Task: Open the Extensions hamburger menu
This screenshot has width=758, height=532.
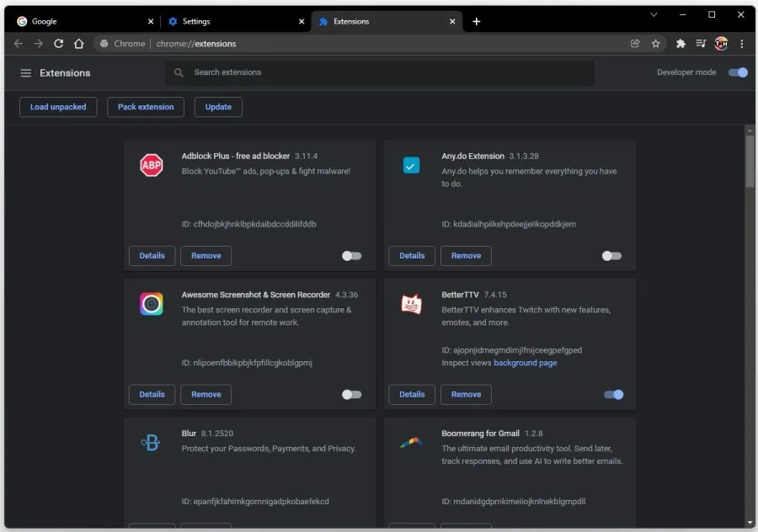Action: (x=25, y=73)
